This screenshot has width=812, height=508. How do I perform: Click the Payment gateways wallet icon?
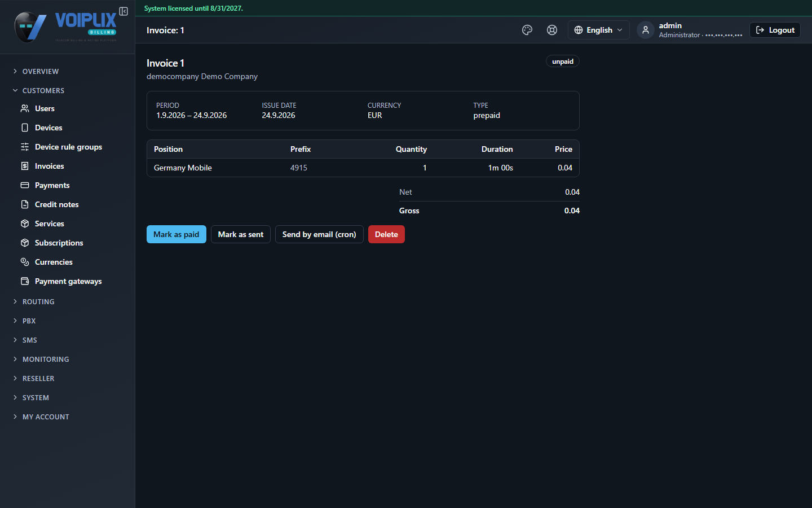point(25,281)
